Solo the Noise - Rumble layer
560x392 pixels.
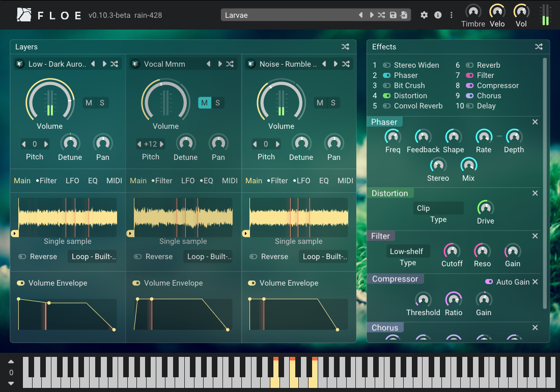tap(333, 103)
